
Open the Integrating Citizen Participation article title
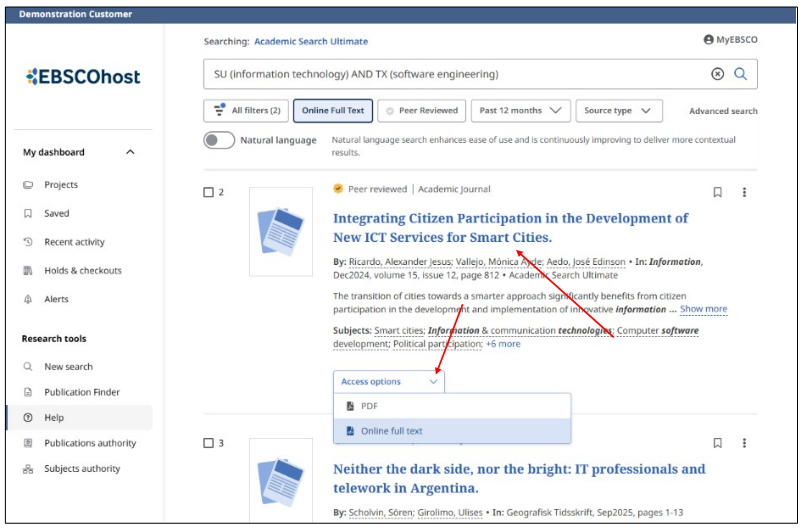pos(510,228)
